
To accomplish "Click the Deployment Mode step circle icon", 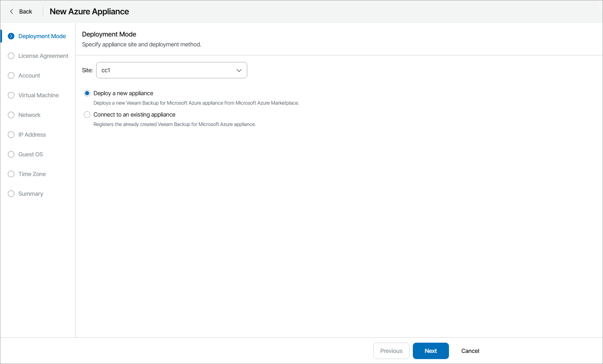I will [x=11, y=36].
